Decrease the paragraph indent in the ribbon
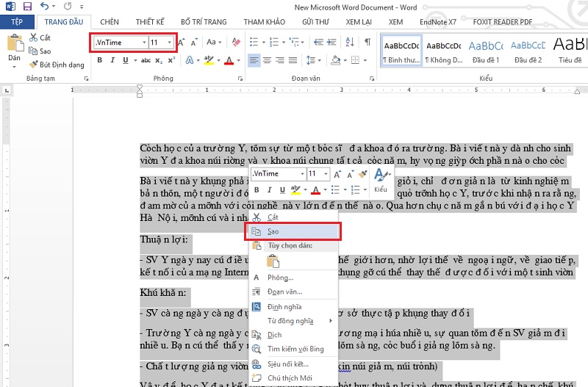Viewport: 588px width, 387px height. point(318,42)
